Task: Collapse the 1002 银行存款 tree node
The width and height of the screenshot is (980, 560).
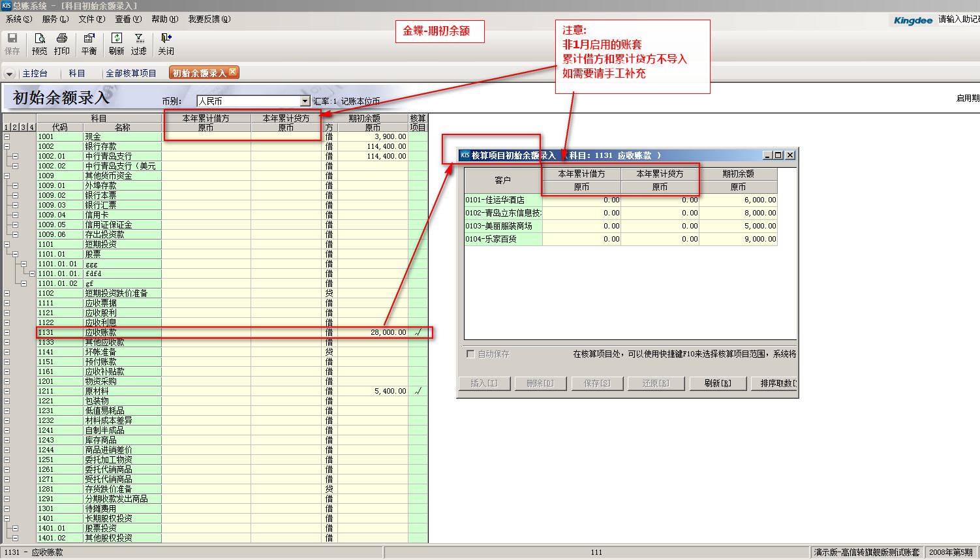Action: (x=7, y=147)
